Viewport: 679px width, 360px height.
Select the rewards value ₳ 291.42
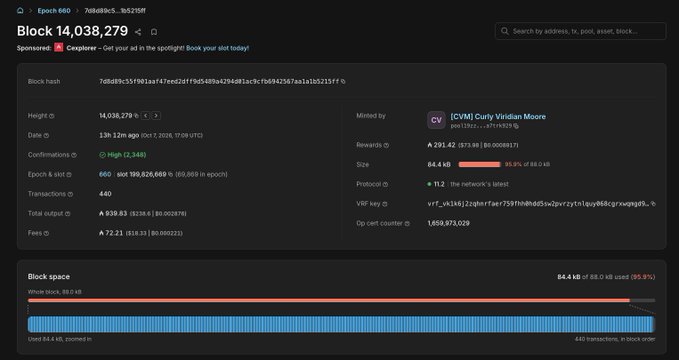[x=441, y=145]
